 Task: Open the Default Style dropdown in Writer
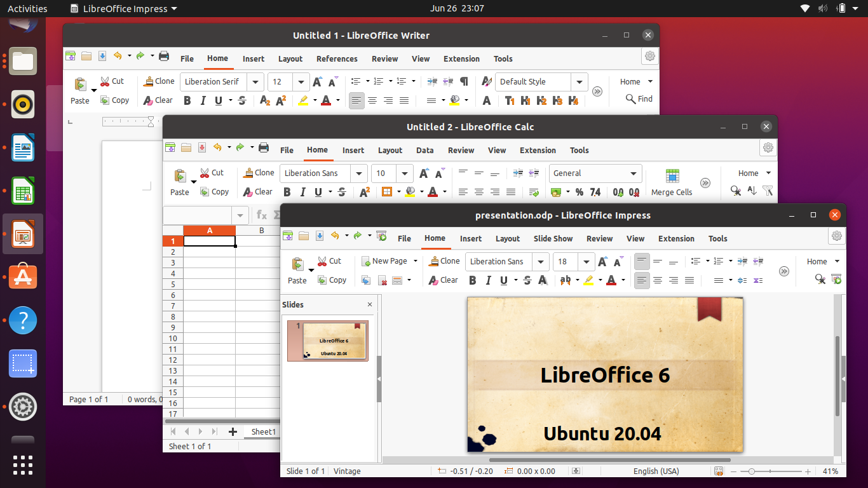[x=579, y=81]
